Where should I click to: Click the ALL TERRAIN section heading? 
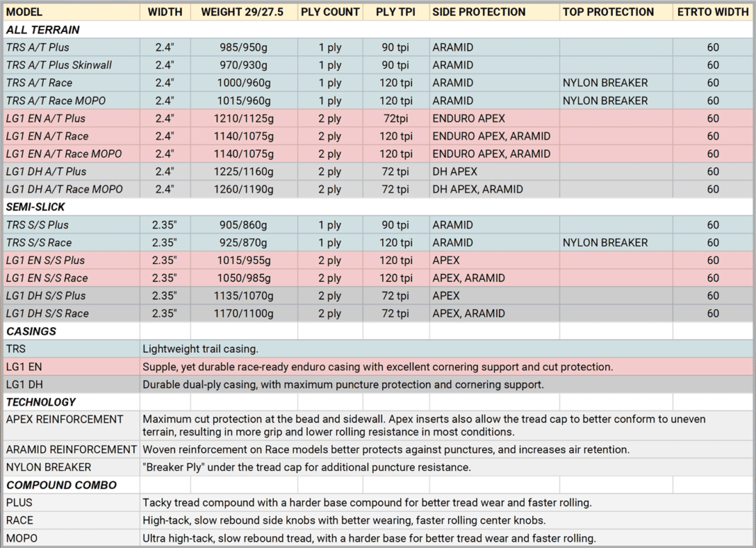[x=43, y=30]
